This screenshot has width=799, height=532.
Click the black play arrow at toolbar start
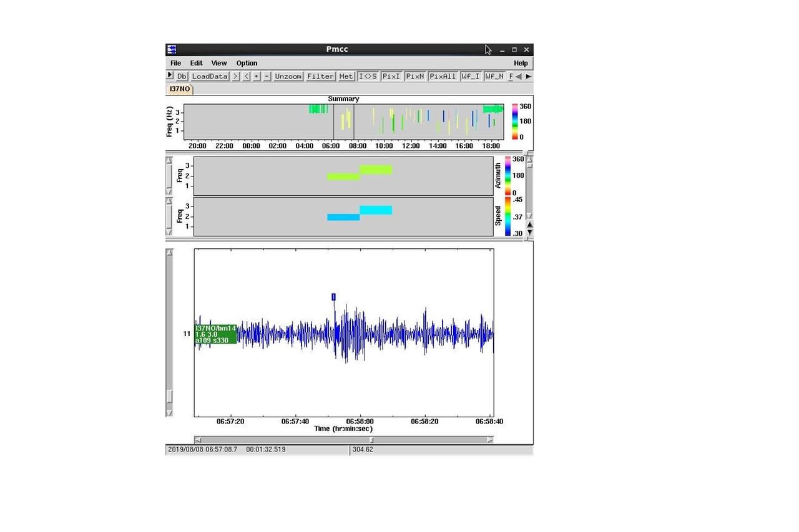tap(170, 75)
